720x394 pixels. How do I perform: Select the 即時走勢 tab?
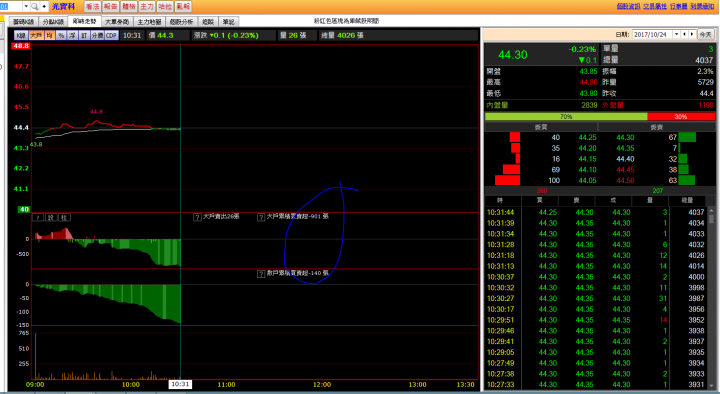(x=84, y=21)
